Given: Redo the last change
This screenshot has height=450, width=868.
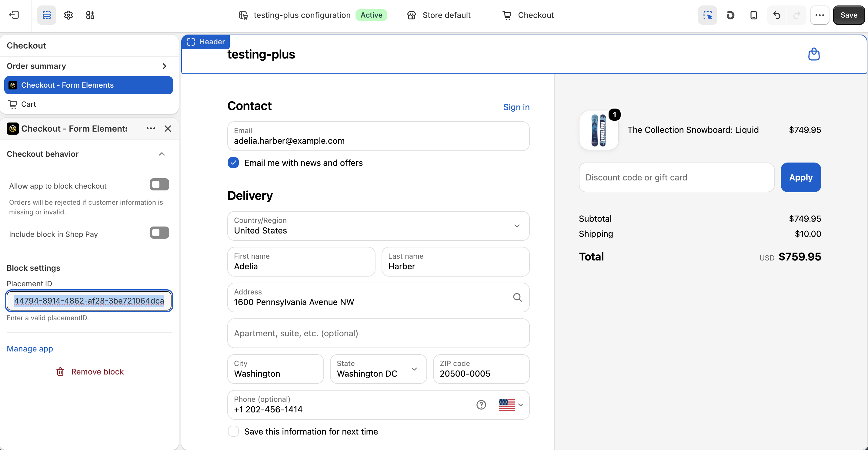Looking at the screenshot, I should tap(796, 15).
